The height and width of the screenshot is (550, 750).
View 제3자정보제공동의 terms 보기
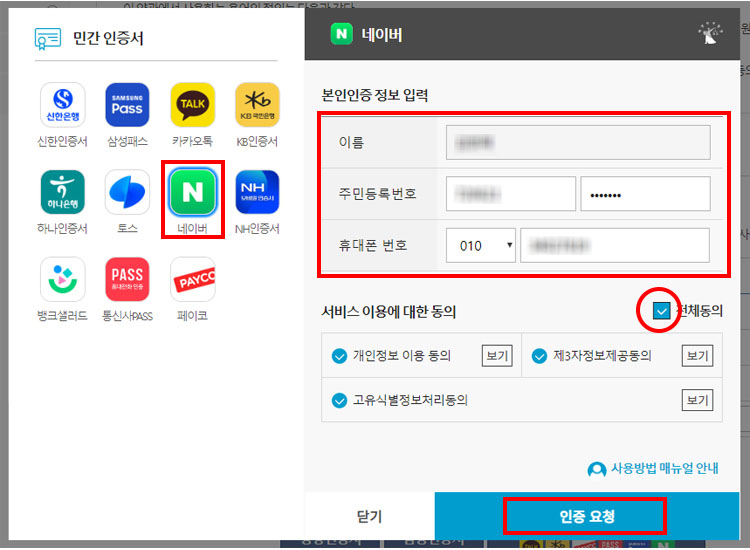tap(697, 356)
